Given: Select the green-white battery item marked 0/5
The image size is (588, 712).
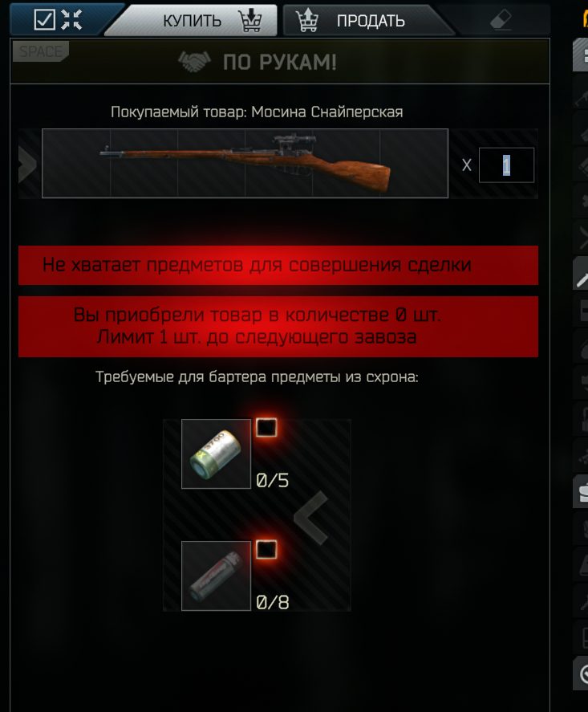Looking at the screenshot, I should tap(216, 454).
